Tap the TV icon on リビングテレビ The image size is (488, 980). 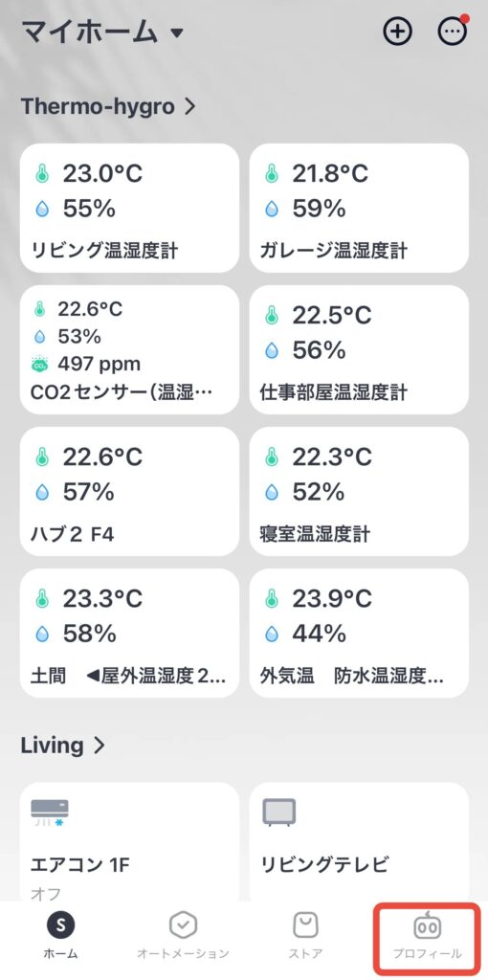(278, 813)
